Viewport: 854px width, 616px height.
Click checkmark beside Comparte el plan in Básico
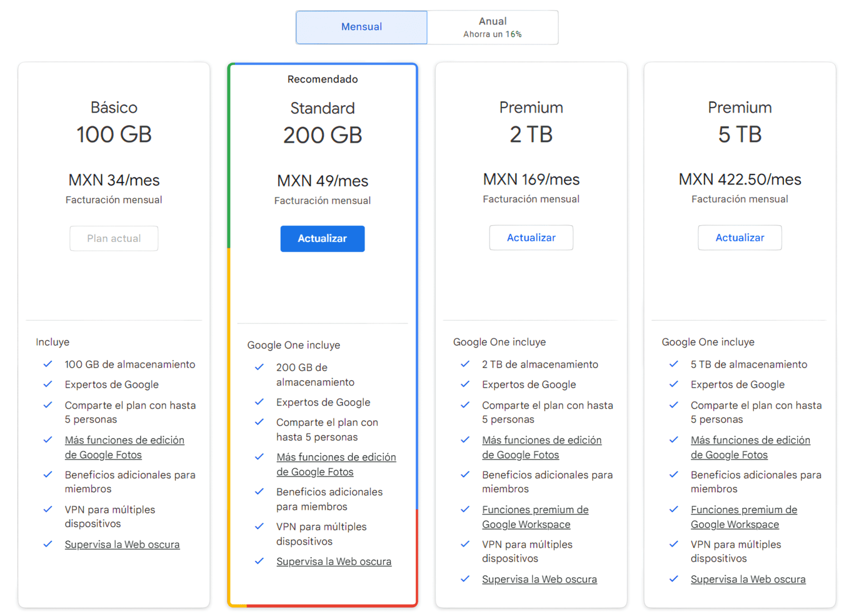click(x=48, y=405)
